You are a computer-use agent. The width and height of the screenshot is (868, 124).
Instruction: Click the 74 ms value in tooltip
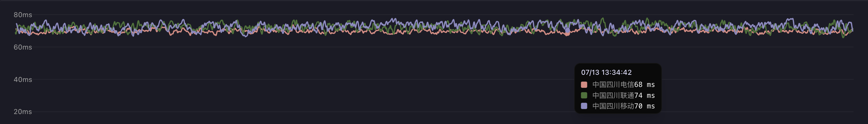(x=645, y=95)
